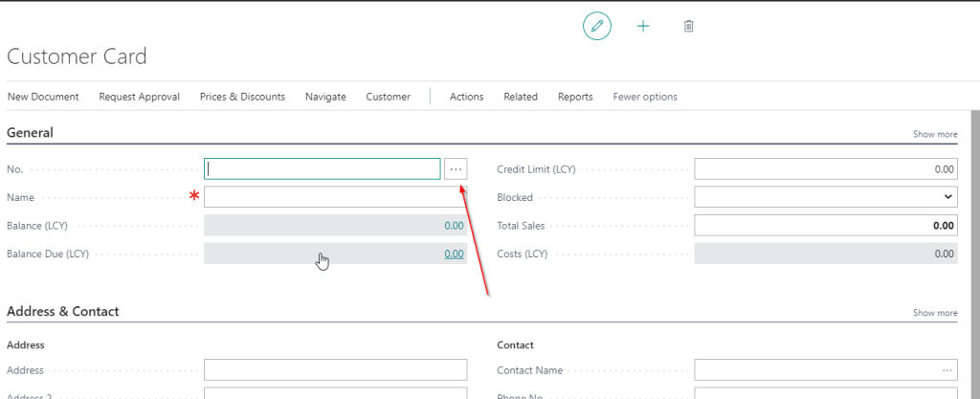Collapse the General section header

[x=31, y=133]
